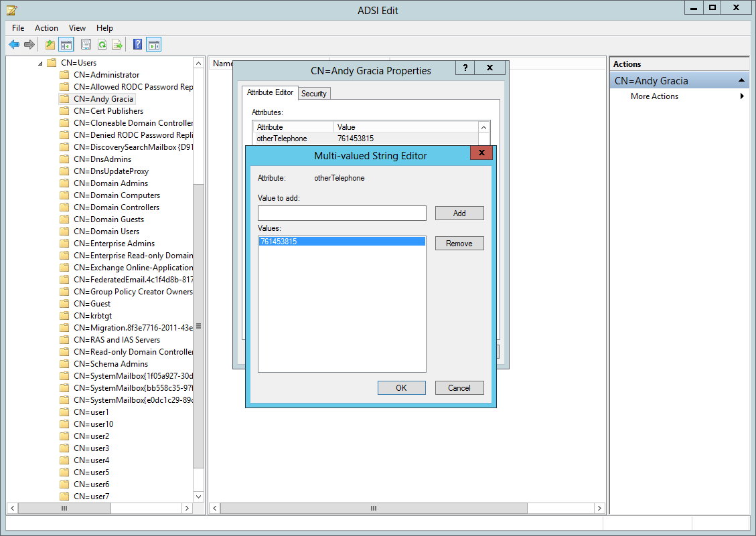Select CN=Cert Publishers tree item
Screen dimensions: 756x536
[108, 111]
